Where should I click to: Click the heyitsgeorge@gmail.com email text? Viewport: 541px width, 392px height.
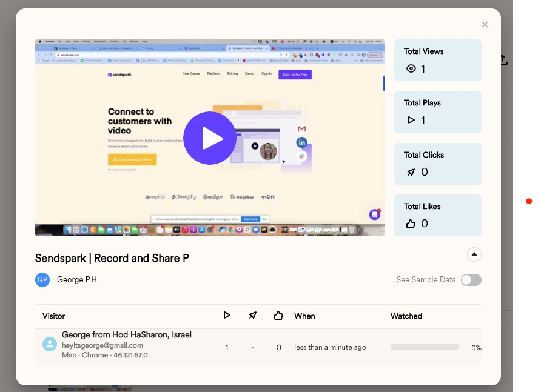pos(102,345)
